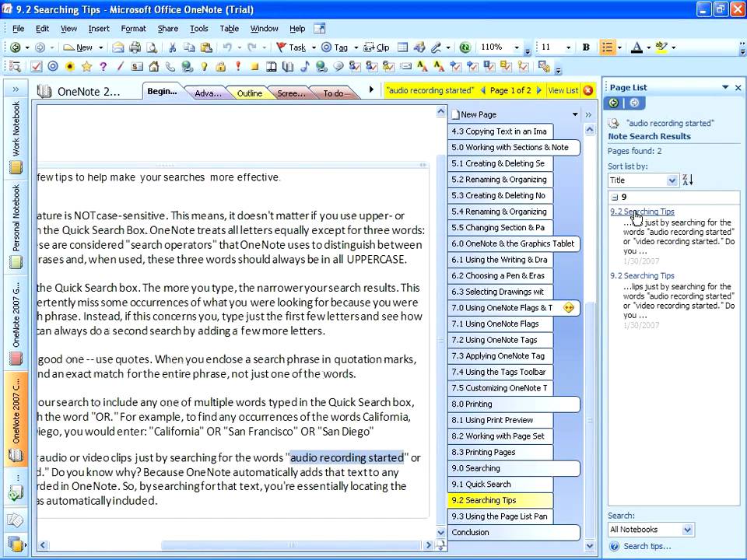The image size is (747, 560).
Task: Open the zoom 110% dropdown
Action: coord(517,47)
